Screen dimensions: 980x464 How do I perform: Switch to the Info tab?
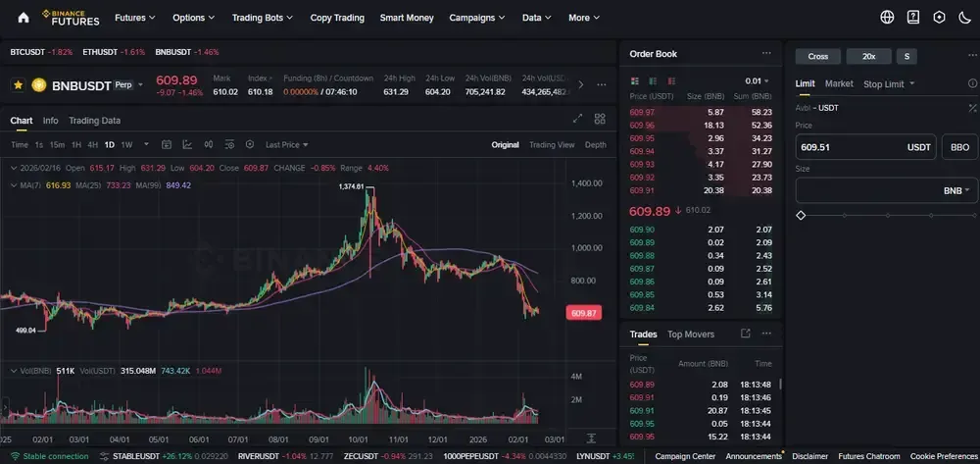tap(51, 120)
